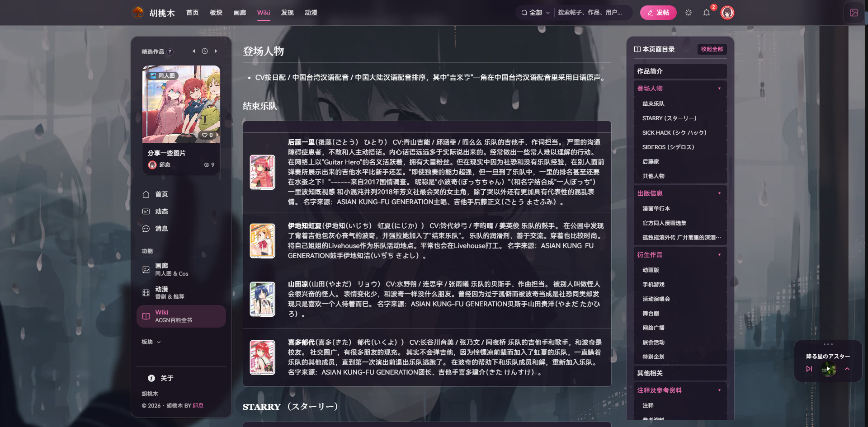The height and width of the screenshot is (427, 868).
Task: Open 山田凉 character portrait thumbnail
Action: tap(263, 299)
